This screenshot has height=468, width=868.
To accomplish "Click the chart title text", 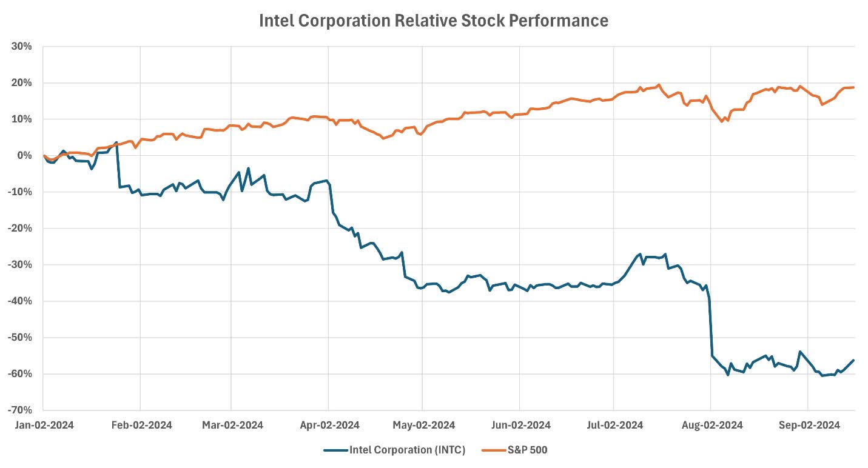I will (x=433, y=21).
